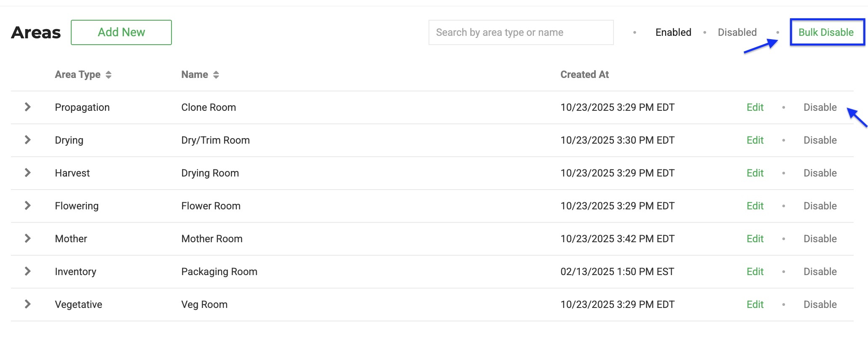Viewport: 868px width, 337px height.
Task: Expand the Flowering row chevron
Action: pos(28,206)
